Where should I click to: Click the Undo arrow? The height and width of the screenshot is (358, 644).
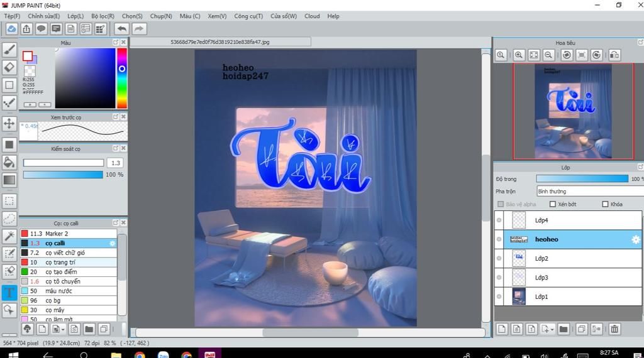click(121, 29)
